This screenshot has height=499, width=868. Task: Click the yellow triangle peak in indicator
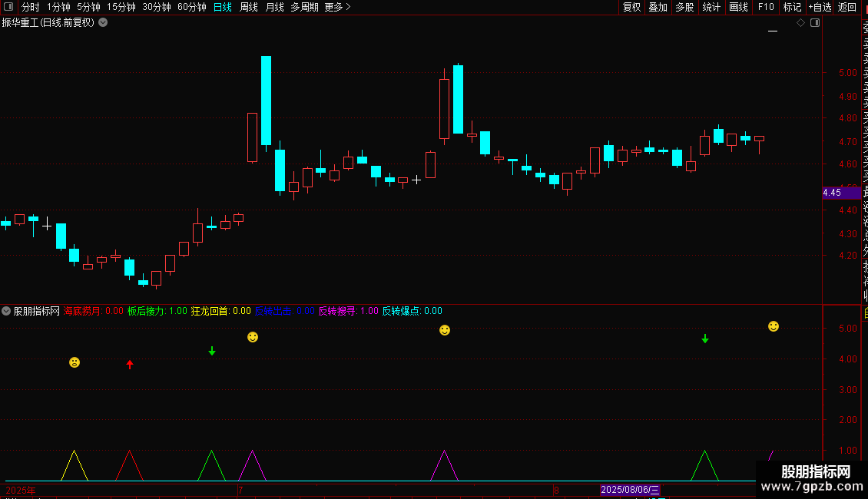pos(75,452)
